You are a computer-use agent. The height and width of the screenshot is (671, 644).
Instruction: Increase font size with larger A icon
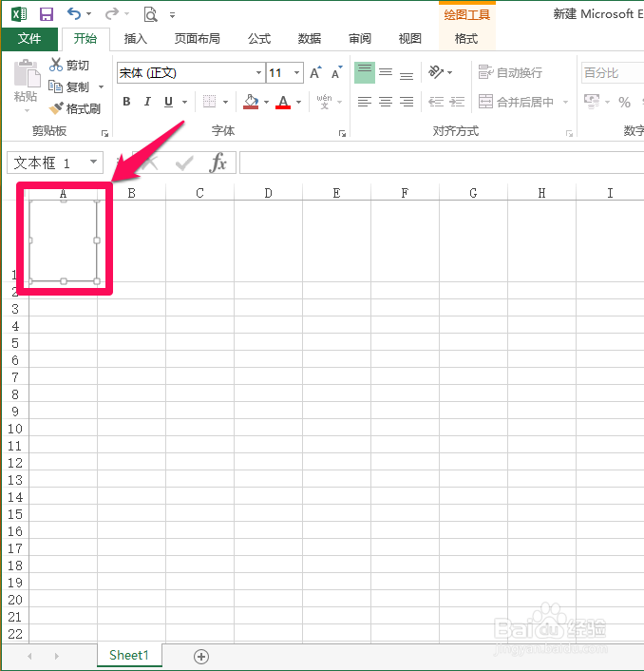pyautogui.click(x=315, y=73)
